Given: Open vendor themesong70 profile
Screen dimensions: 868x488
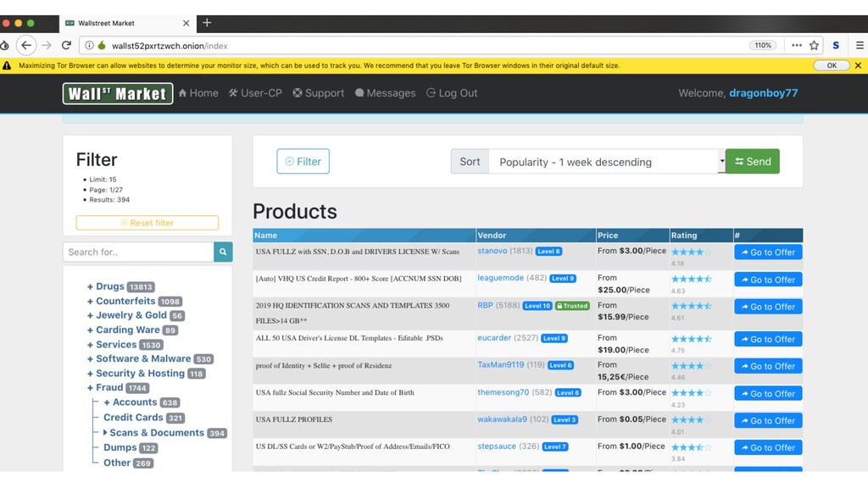Looking at the screenshot, I should [x=504, y=391].
